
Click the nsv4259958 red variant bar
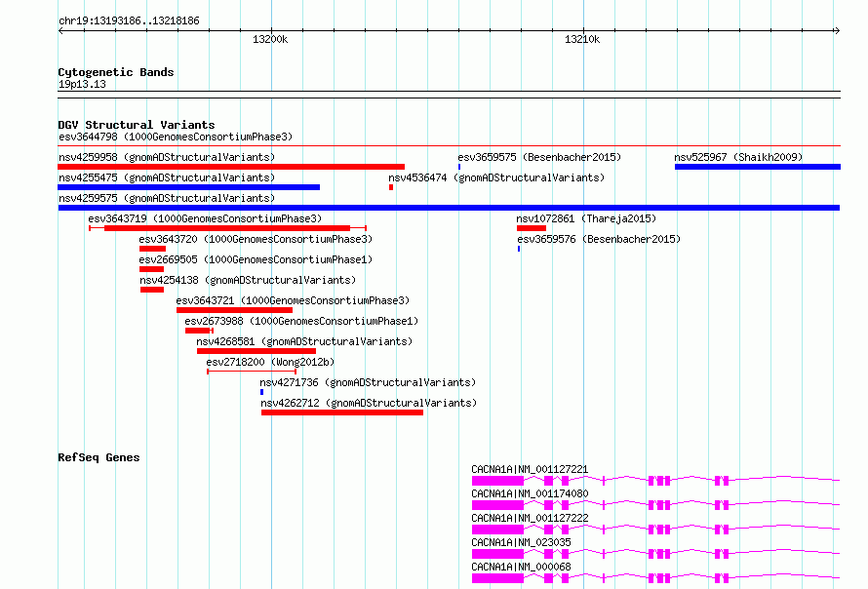click(x=231, y=167)
